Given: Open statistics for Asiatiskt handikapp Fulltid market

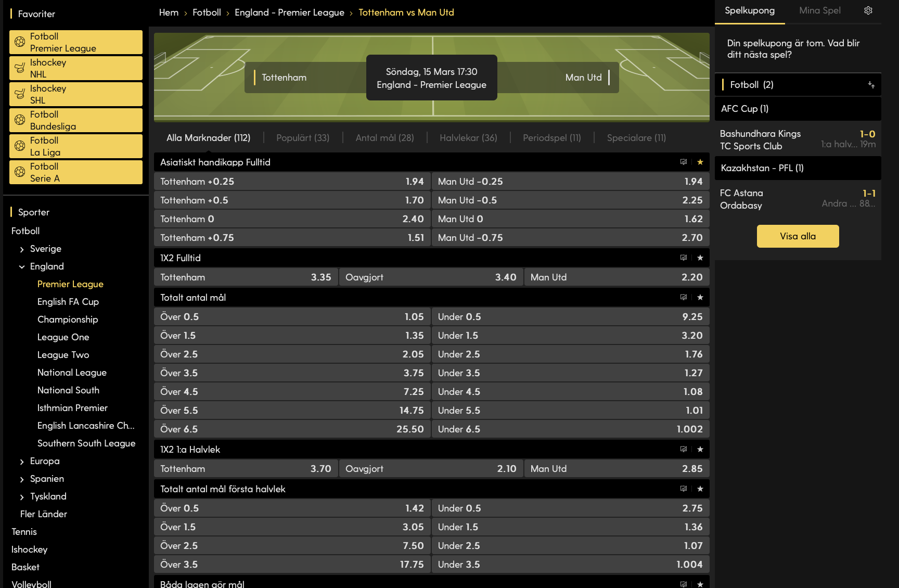Looking at the screenshot, I should 684,162.
